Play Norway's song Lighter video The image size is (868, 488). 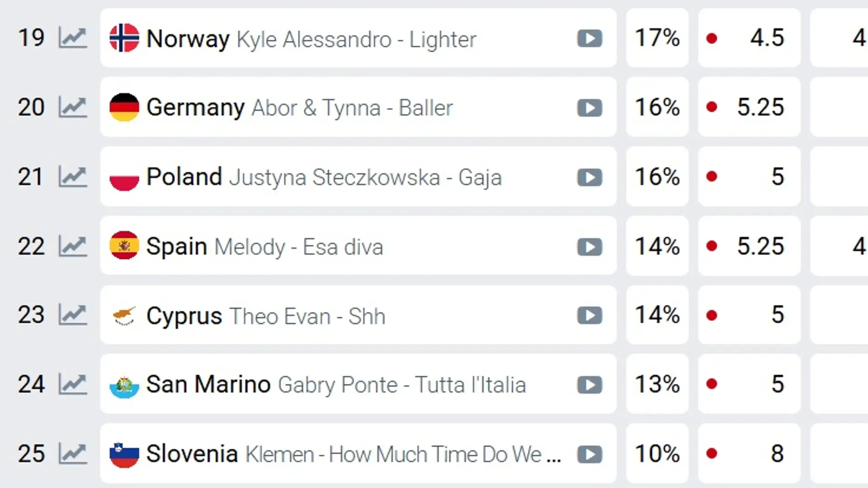589,38
